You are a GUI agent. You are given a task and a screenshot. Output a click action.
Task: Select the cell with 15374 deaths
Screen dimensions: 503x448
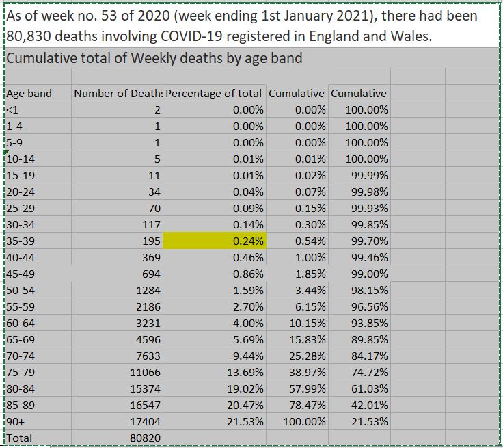click(x=144, y=388)
